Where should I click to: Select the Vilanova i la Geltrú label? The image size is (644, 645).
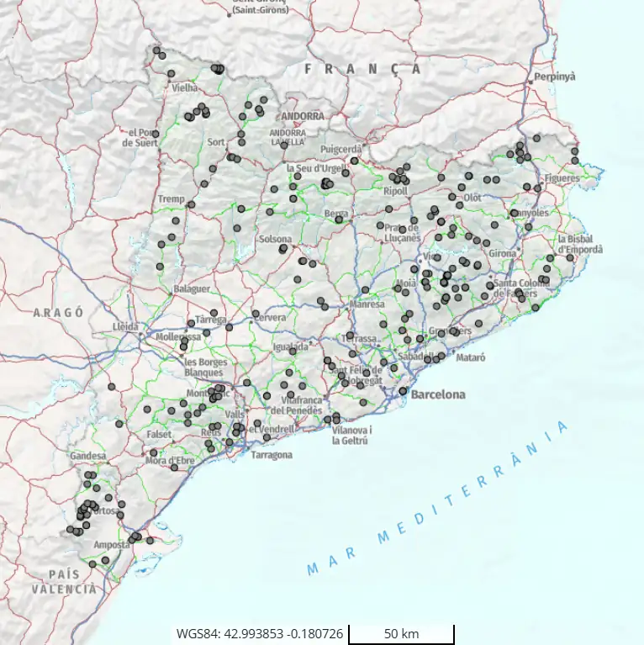coord(351,436)
